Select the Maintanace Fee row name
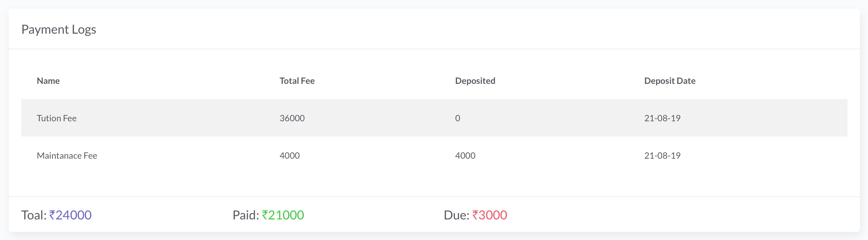This screenshot has width=868, height=240. tap(67, 156)
